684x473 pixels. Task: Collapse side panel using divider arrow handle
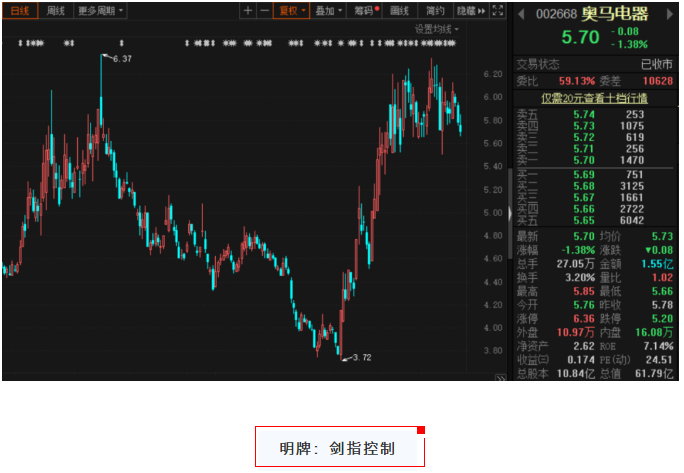pyautogui.click(x=510, y=214)
